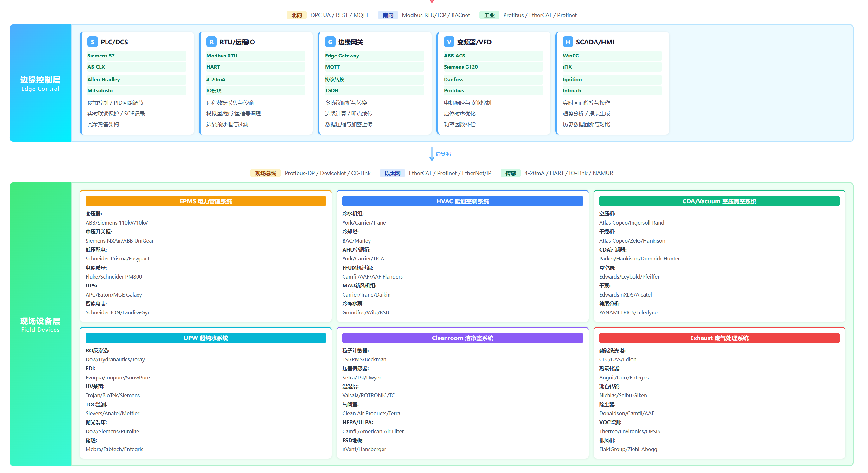Click the 变频器/VFD card title
The height and width of the screenshot is (473, 868).
(474, 42)
